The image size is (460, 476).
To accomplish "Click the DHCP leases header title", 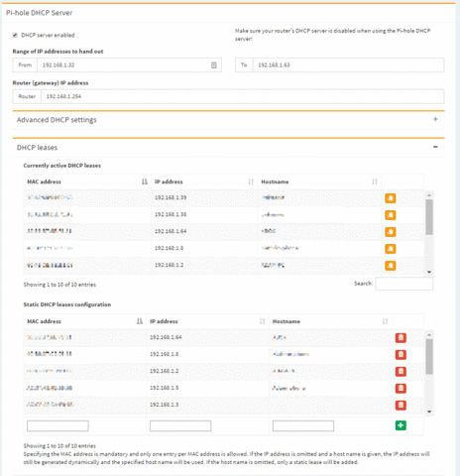I will pos(37,148).
